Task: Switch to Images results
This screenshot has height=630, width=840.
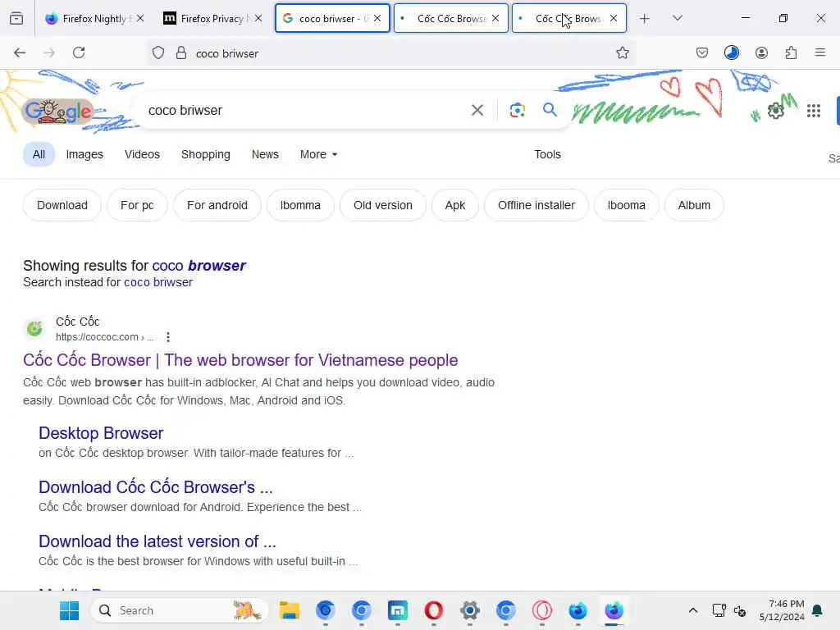Action: [x=84, y=154]
